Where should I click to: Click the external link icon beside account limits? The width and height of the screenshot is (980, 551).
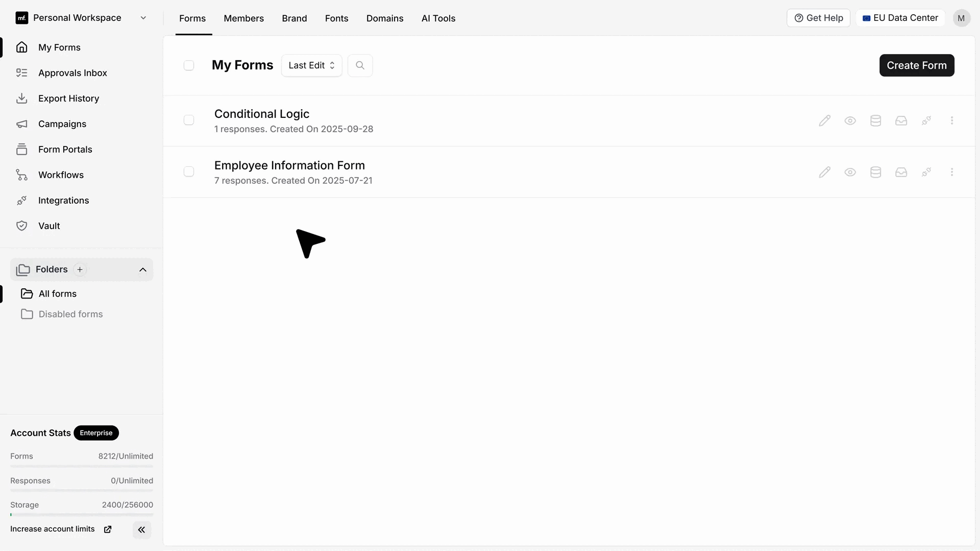[x=108, y=529]
